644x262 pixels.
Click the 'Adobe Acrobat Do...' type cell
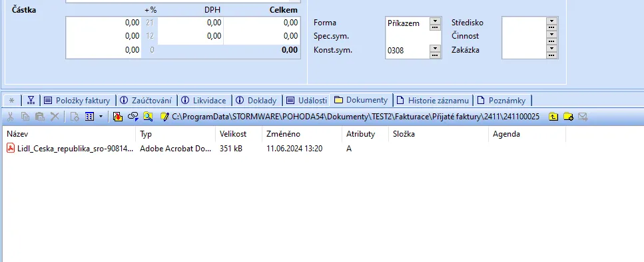coord(175,149)
